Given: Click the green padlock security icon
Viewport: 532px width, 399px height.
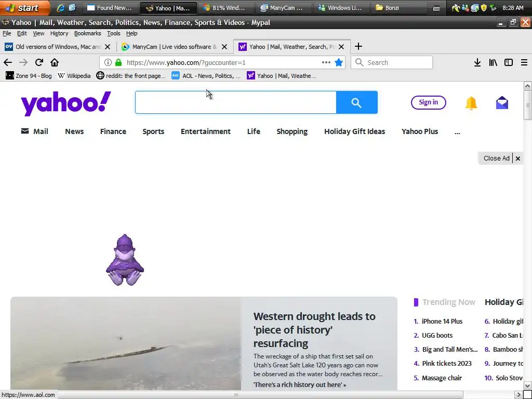Looking at the screenshot, I should [x=118, y=62].
